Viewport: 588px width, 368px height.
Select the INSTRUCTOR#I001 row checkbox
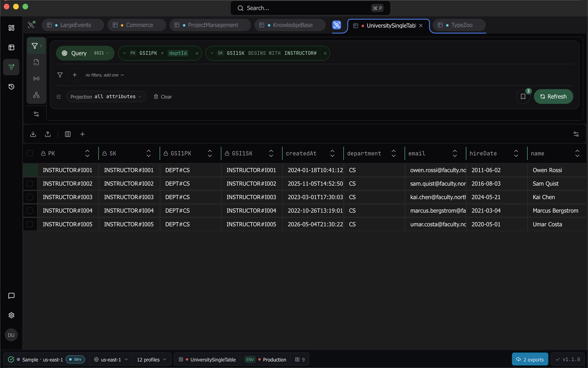pyautogui.click(x=30, y=170)
